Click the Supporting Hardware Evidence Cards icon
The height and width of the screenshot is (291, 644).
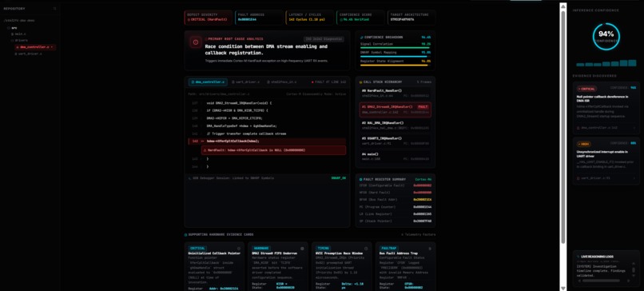click(185, 235)
